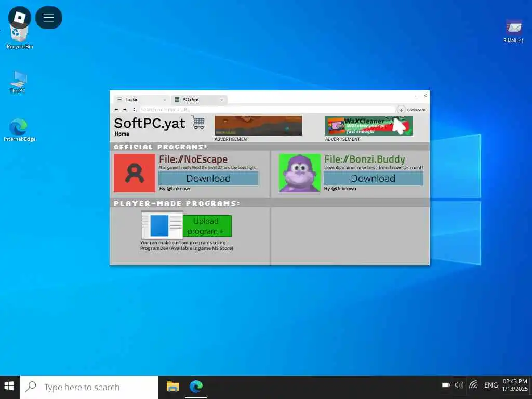Close the PCSoft.yat tab

(222, 100)
